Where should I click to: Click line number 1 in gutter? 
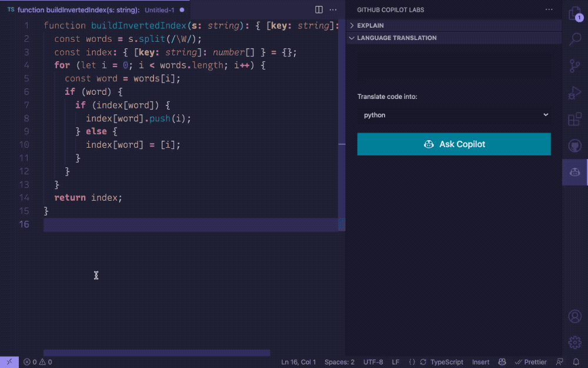click(26, 25)
